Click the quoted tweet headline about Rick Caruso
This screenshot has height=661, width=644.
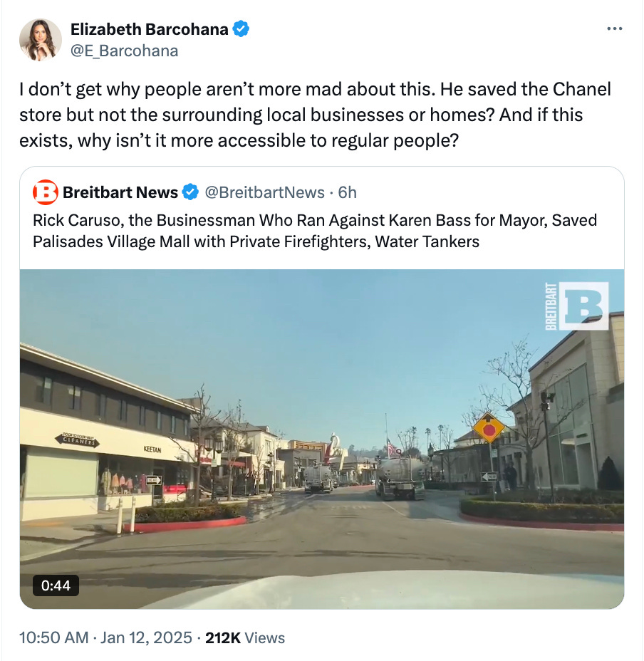coord(315,231)
